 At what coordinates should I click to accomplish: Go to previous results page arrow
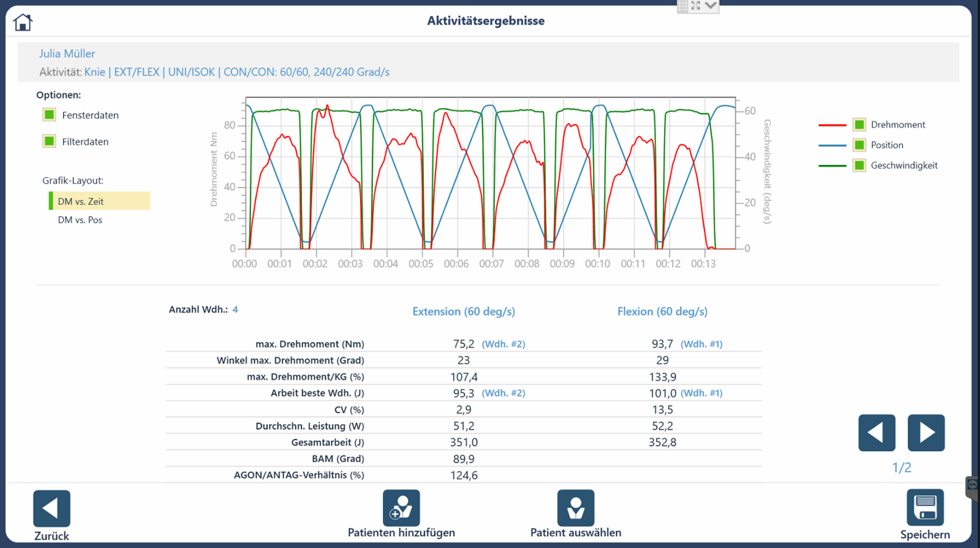tap(876, 433)
